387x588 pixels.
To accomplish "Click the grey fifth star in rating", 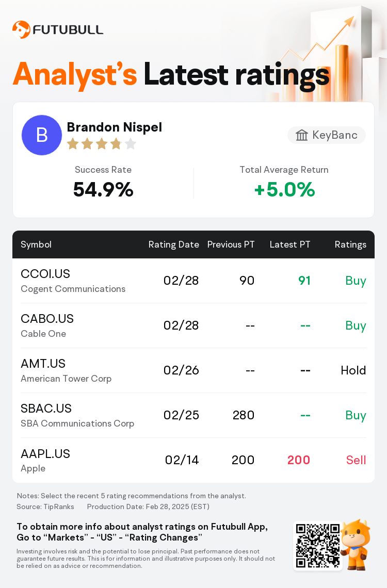I will 131,143.
